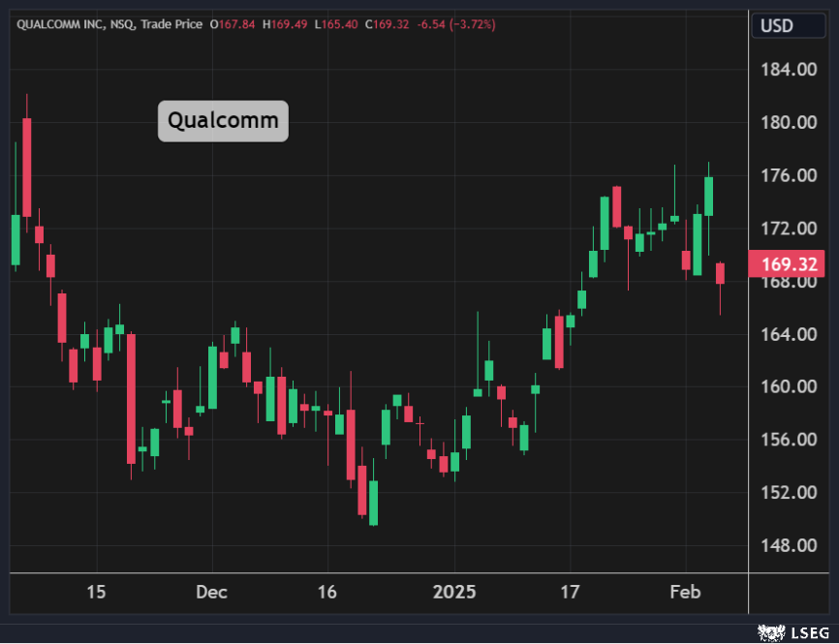
Task: Click the 160.00 price axis label
Action: 790,386
